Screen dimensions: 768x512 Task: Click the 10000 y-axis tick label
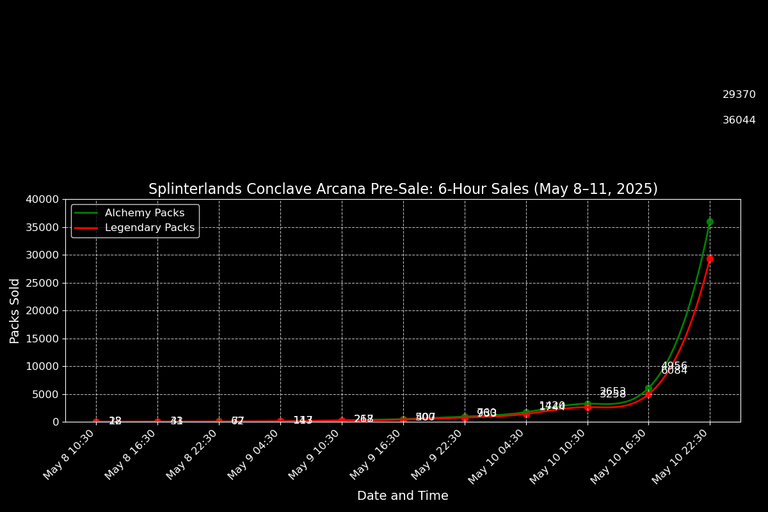coord(42,366)
